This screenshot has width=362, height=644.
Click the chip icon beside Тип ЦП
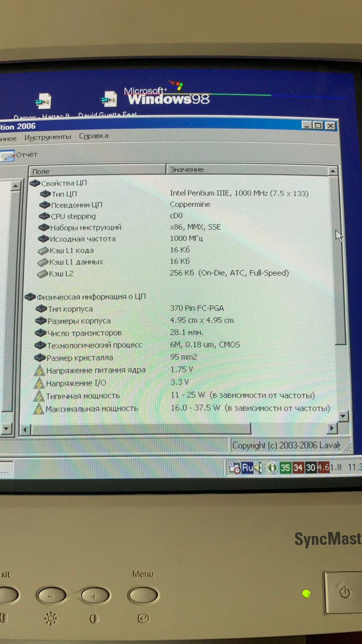point(45,194)
